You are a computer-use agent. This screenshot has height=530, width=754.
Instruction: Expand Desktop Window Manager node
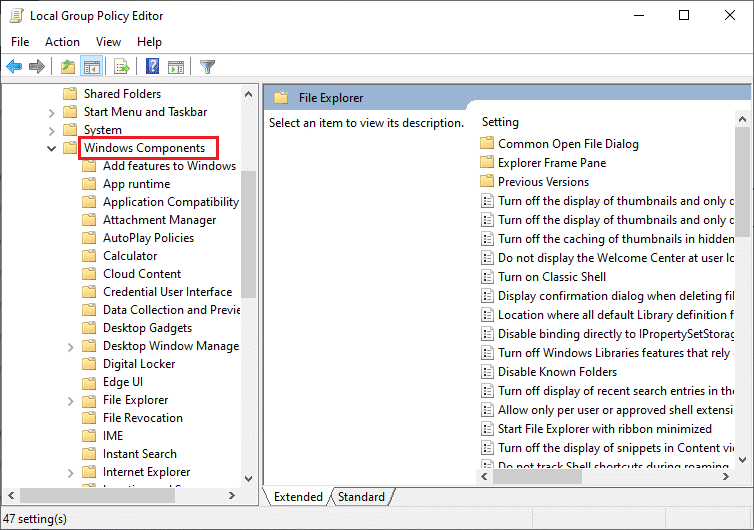pyautogui.click(x=71, y=347)
